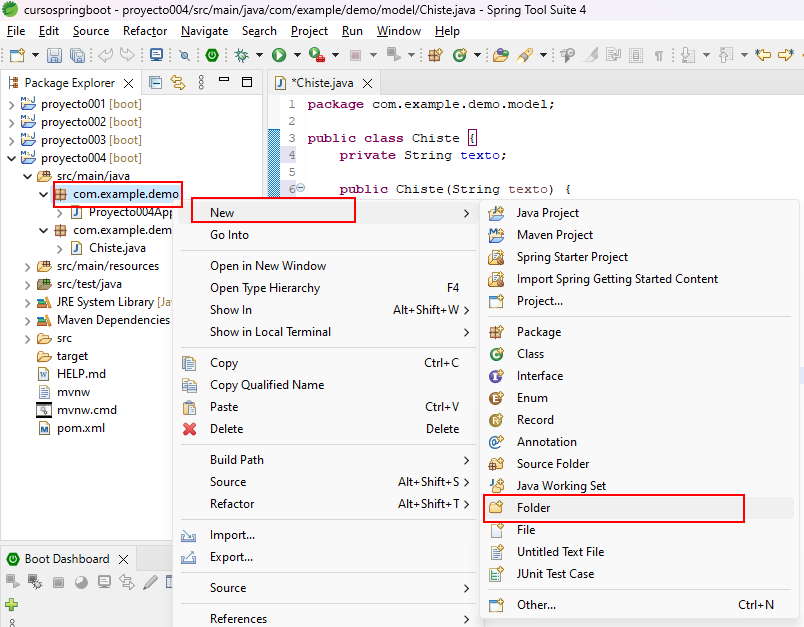Select Package in the New submenu
This screenshot has width=804, height=627.
(640, 332)
